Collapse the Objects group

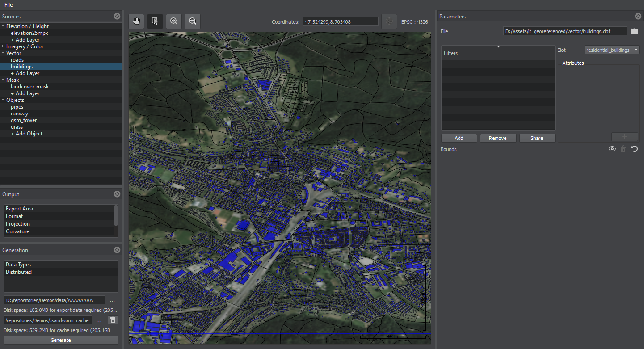(3, 100)
